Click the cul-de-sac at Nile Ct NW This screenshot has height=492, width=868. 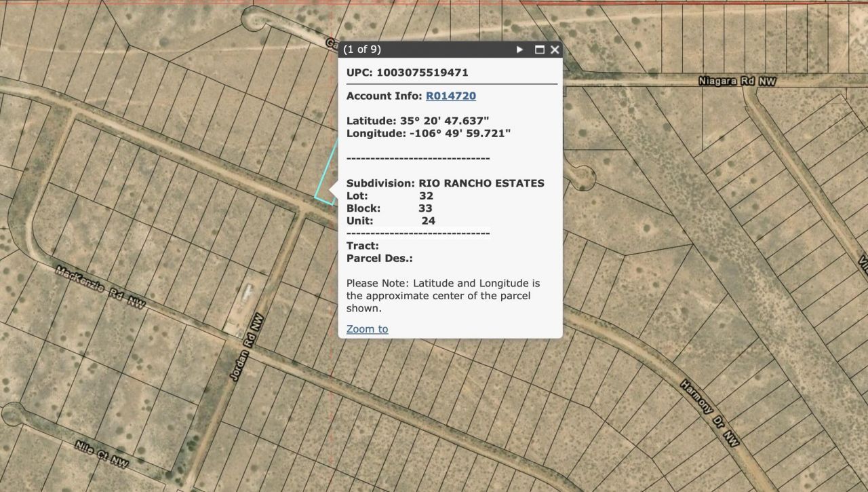click(15, 414)
